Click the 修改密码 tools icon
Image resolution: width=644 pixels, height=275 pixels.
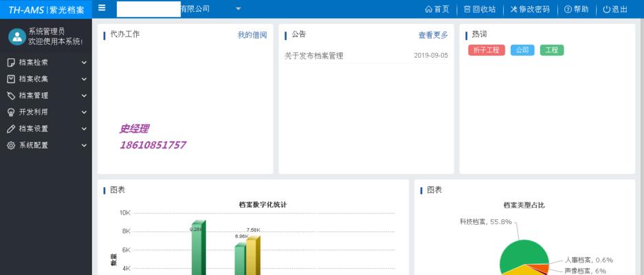pos(514,10)
